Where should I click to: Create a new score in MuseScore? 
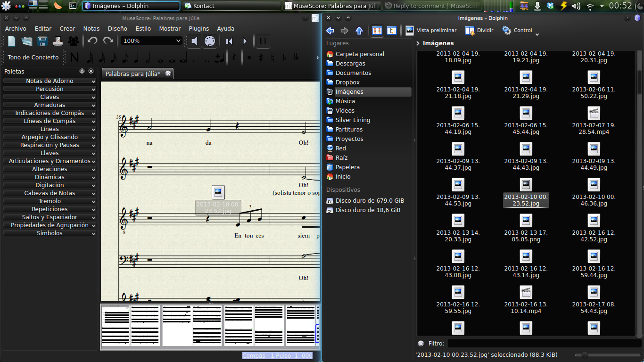pyautogui.click(x=12, y=41)
